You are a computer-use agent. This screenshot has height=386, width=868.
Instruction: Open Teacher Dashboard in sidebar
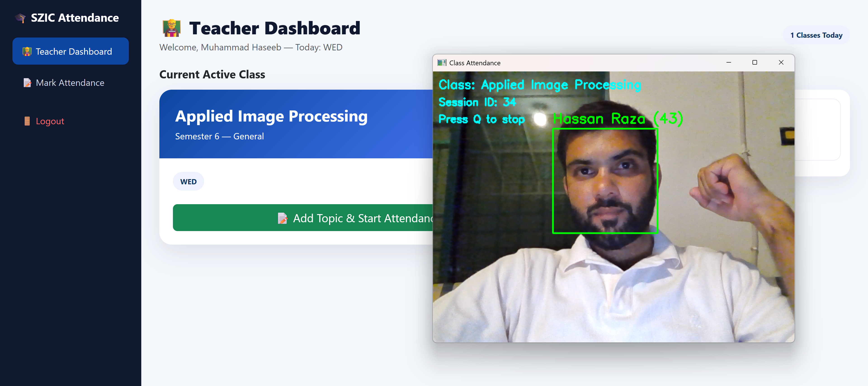tap(71, 51)
